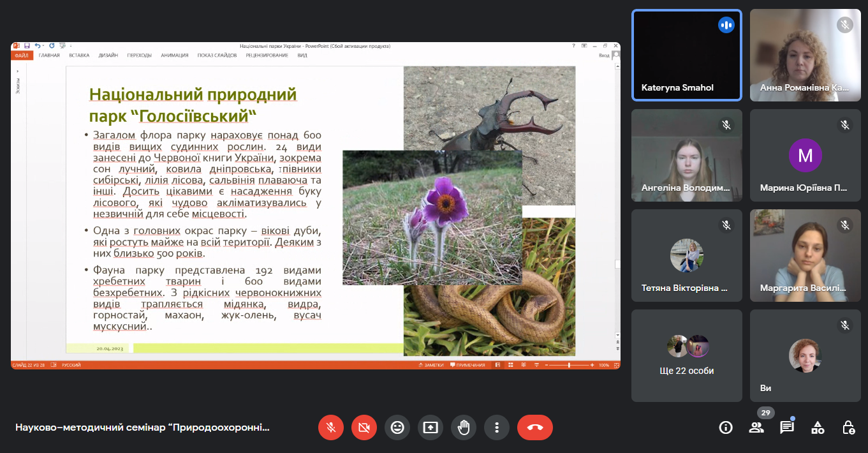Open the emoji reactions button
The image size is (868, 453).
pyautogui.click(x=397, y=427)
